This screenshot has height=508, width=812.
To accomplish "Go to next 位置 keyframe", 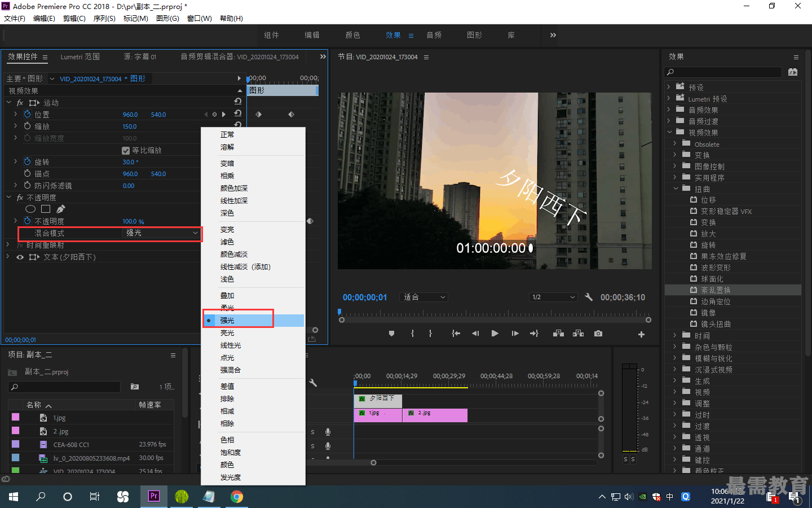I will pyautogui.click(x=224, y=114).
